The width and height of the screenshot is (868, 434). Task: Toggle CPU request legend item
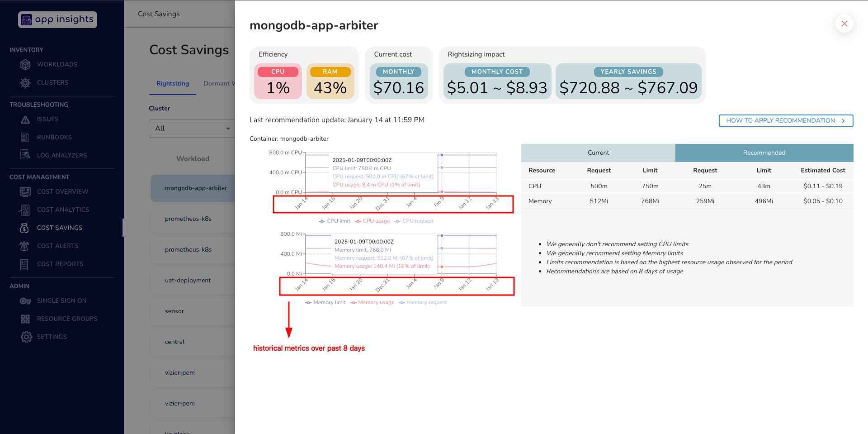(414, 221)
